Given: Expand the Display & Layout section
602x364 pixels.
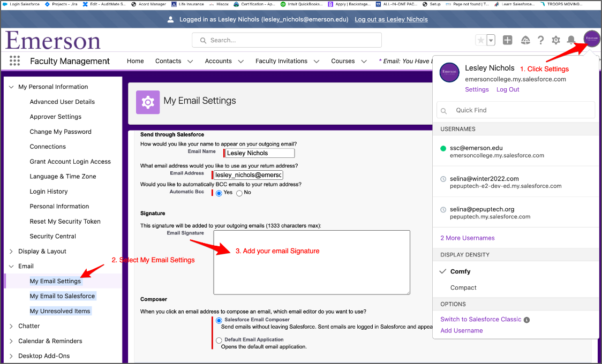Looking at the screenshot, I should (x=11, y=251).
